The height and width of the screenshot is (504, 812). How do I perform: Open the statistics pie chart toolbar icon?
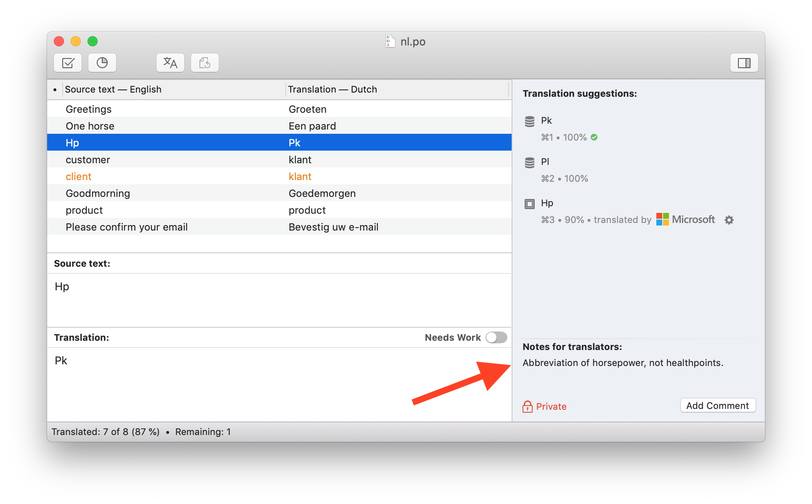tap(102, 63)
